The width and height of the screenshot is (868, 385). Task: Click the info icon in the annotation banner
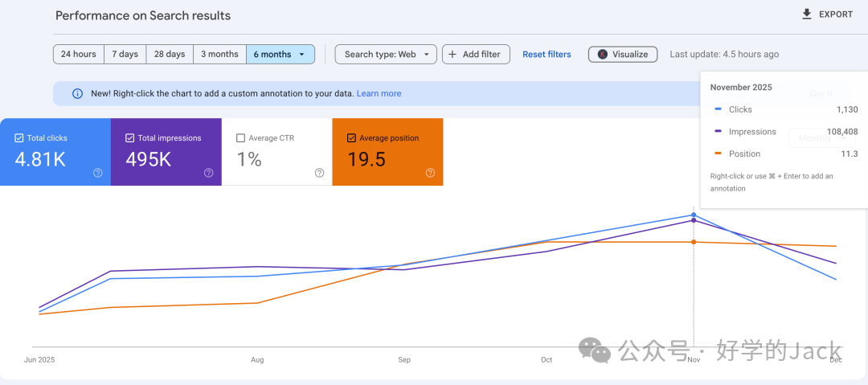(x=77, y=93)
